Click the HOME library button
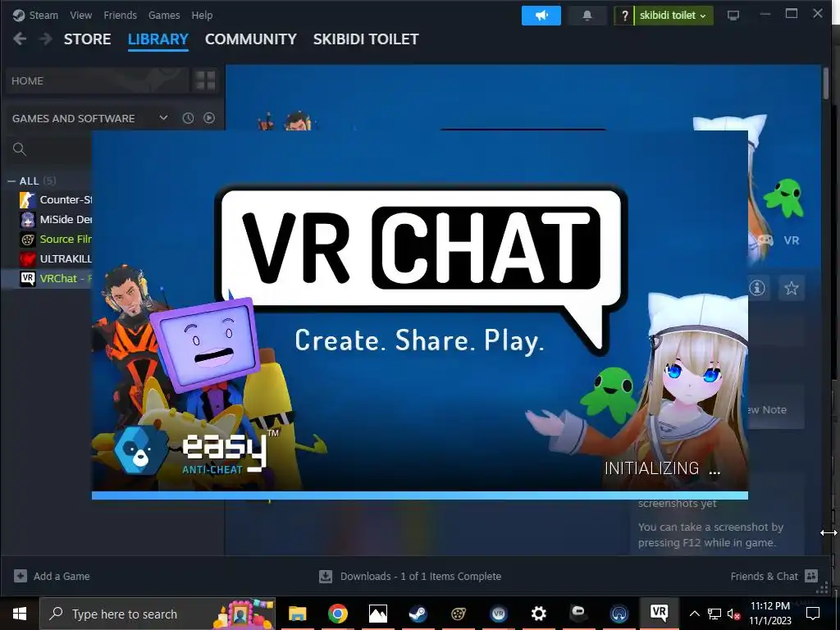 tap(97, 81)
